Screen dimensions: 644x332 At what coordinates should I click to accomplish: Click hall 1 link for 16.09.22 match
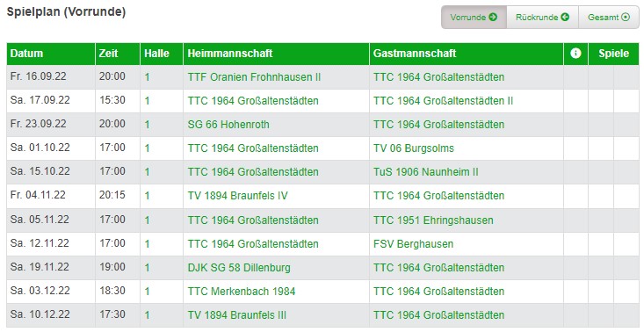tap(147, 77)
